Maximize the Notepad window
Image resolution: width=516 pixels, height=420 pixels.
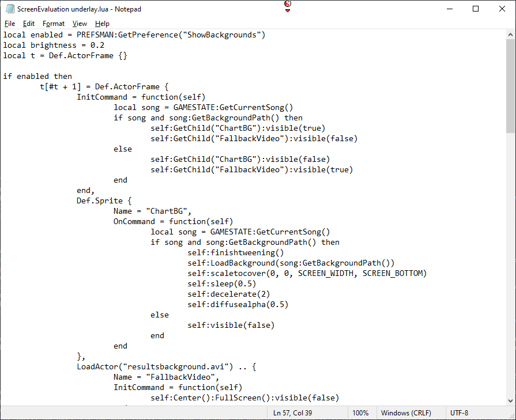pyautogui.click(x=476, y=9)
